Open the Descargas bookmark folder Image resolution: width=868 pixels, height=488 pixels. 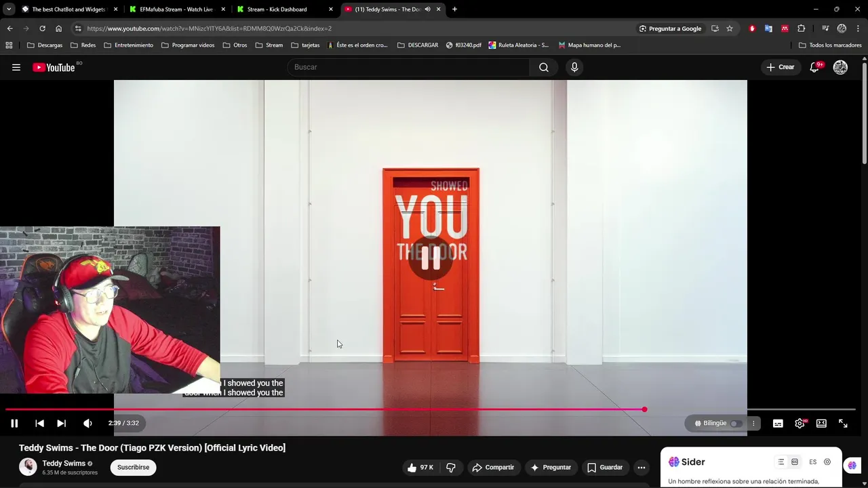click(45, 45)
